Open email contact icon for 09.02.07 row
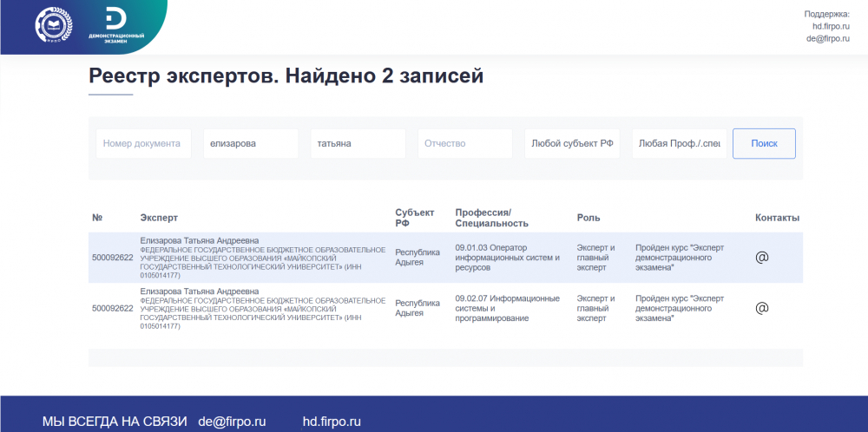 [x=762, y=308]
